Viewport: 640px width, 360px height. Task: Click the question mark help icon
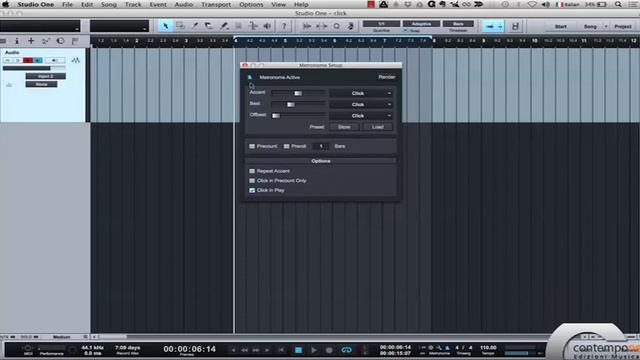[284, 26]
